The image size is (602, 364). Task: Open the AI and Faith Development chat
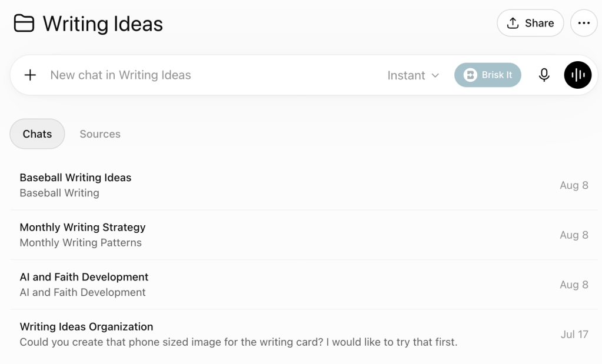pos(304,285)
